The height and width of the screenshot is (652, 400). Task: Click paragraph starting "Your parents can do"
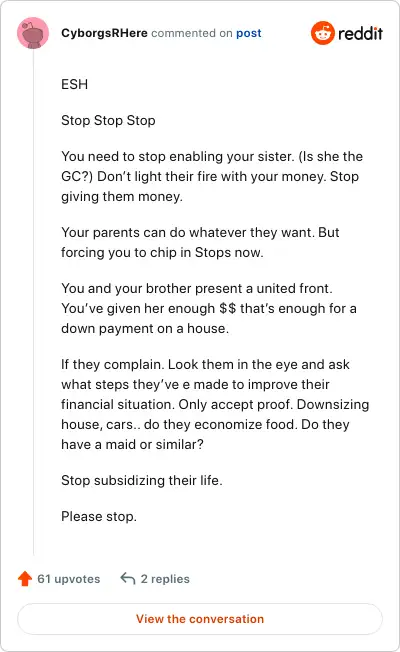click(200, 242)
